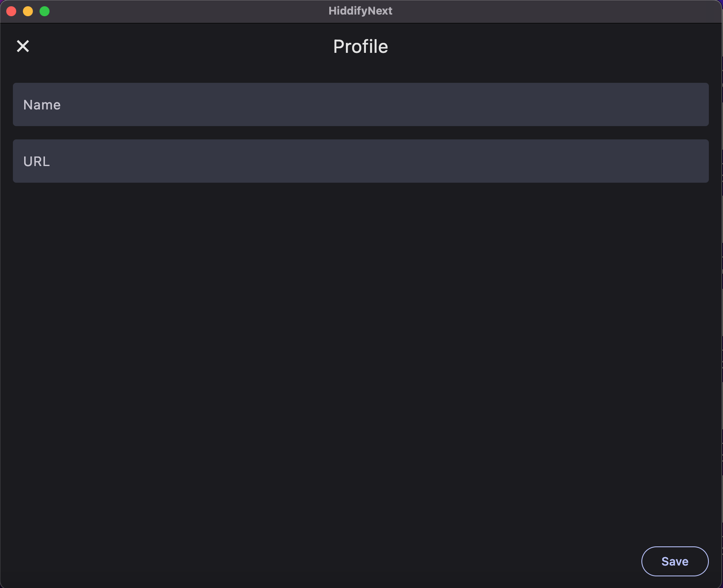
Task: Select the Name placeholder label
Action: 42,105
